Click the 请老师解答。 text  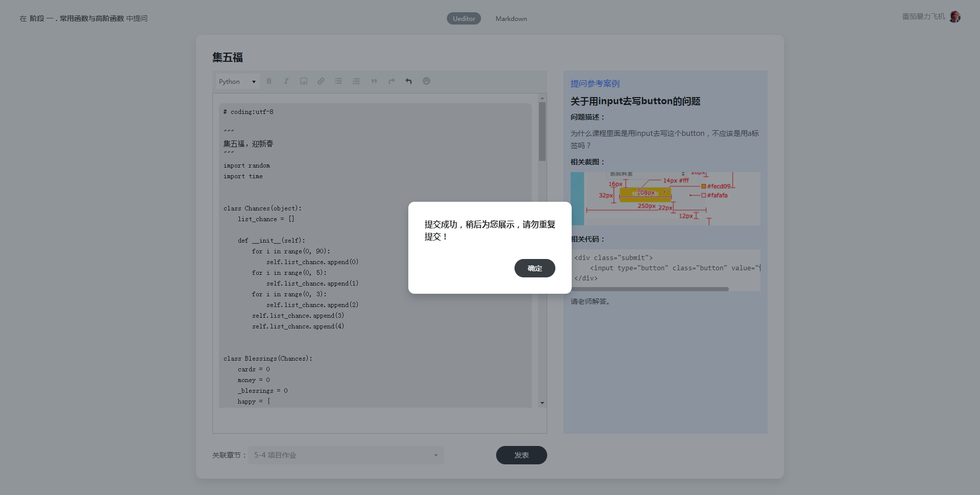point(591,301)
